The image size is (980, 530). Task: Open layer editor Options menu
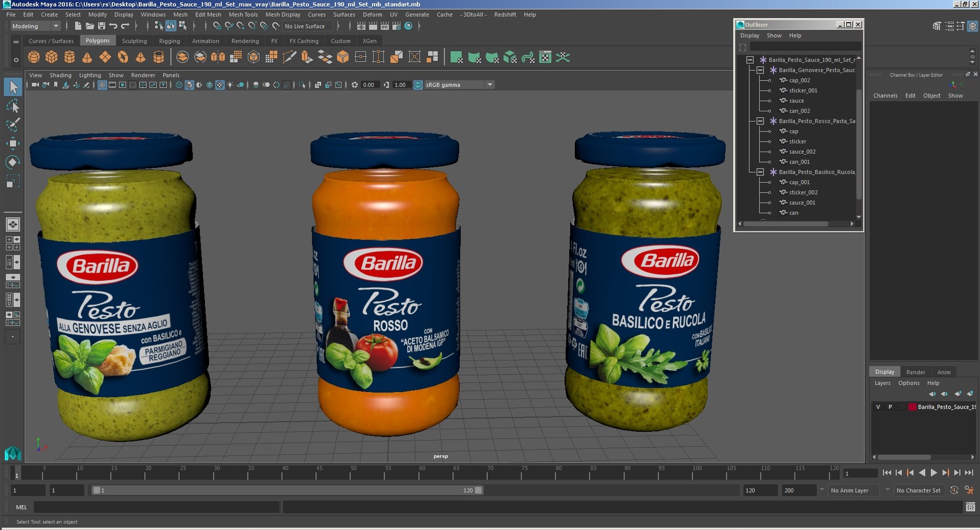tap(909, 383)
